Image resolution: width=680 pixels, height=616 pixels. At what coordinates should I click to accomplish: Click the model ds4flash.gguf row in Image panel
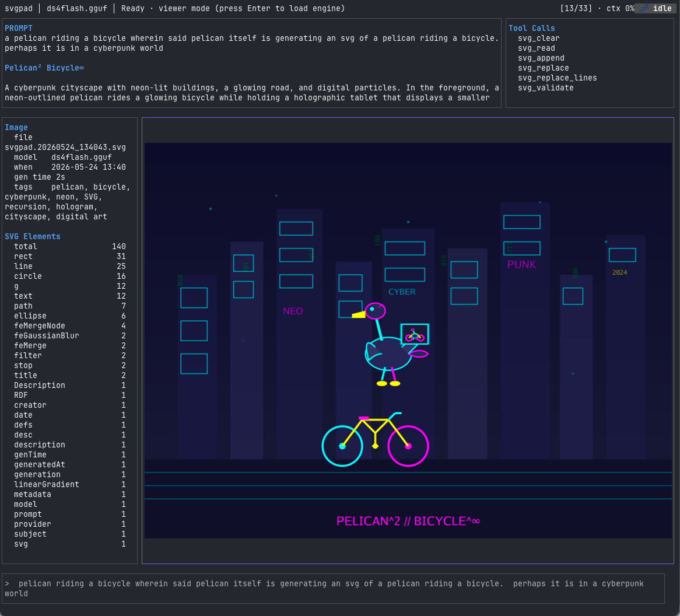pyautogui.click(x=63, y=157)
